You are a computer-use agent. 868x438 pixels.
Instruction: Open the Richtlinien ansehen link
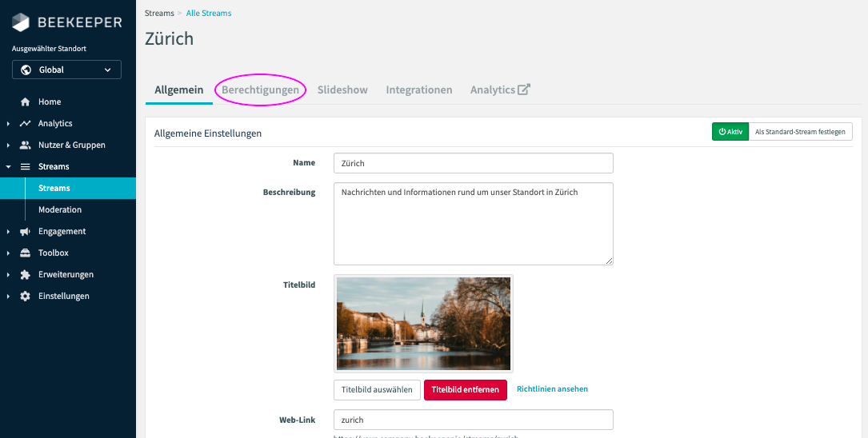[552, 389]
